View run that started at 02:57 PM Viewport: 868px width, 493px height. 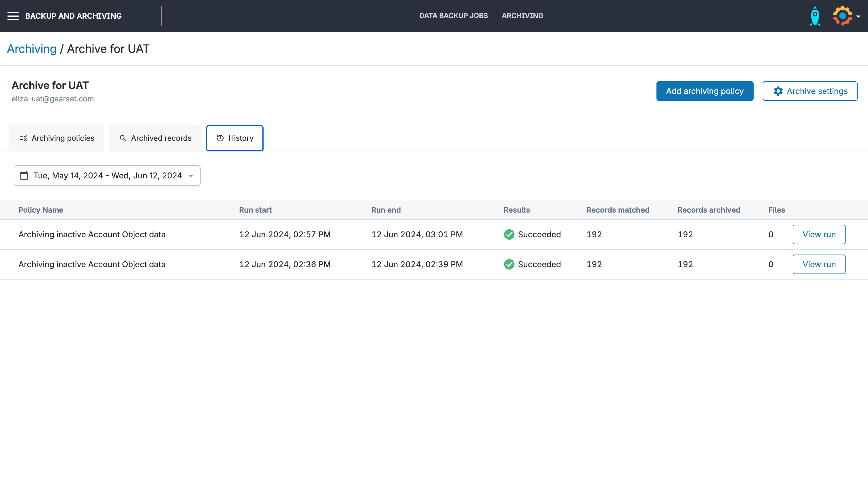(x=819, y=234)
